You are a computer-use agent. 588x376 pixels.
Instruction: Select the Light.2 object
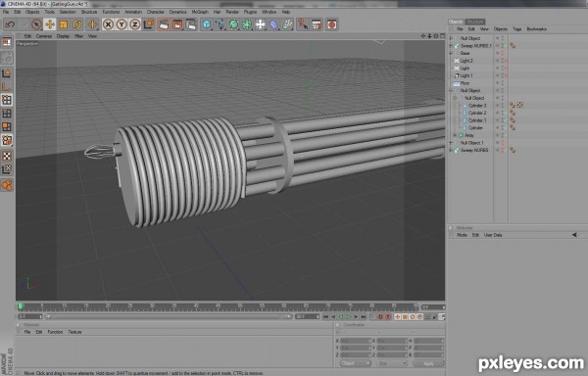[466, 61]
